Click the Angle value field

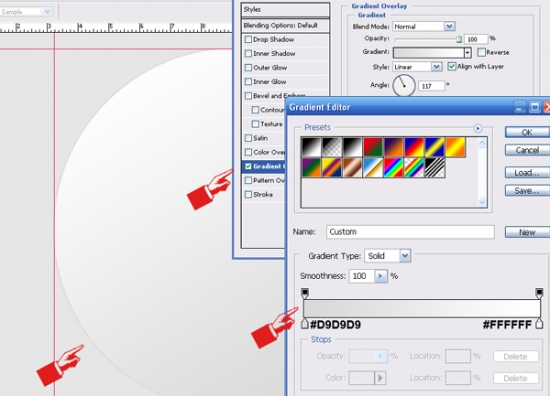point(431,86)
